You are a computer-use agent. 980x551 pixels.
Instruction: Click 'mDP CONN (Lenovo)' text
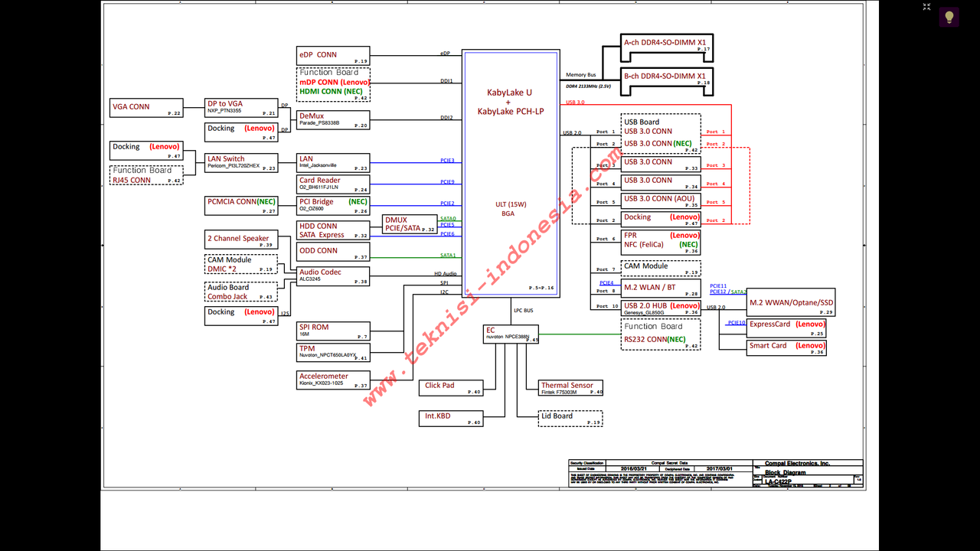pyautogui.click(x=335, y=81)
